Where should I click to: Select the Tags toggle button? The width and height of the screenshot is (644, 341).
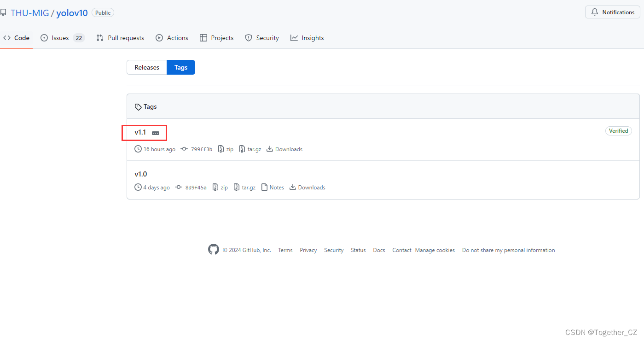(x=181, y=67)
